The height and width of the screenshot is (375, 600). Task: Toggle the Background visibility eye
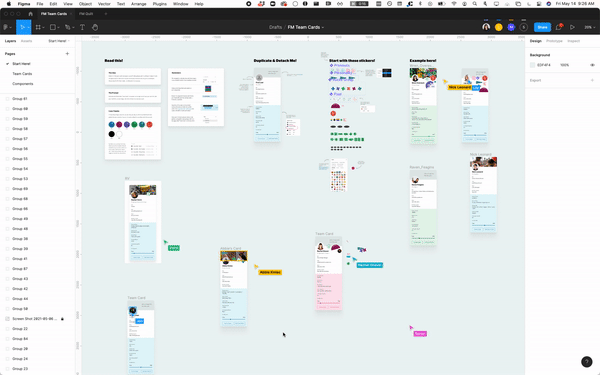coord(592,65)
